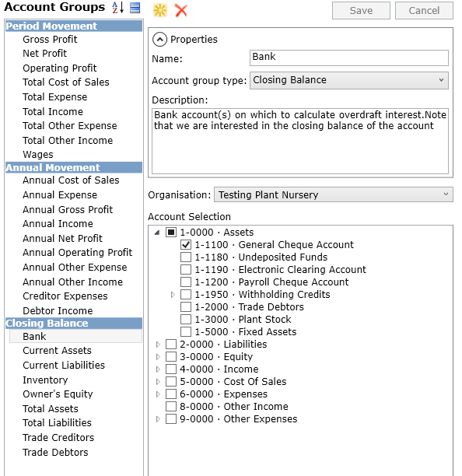
Task: Open the Organisation dropdown
Action: [334, 194]
